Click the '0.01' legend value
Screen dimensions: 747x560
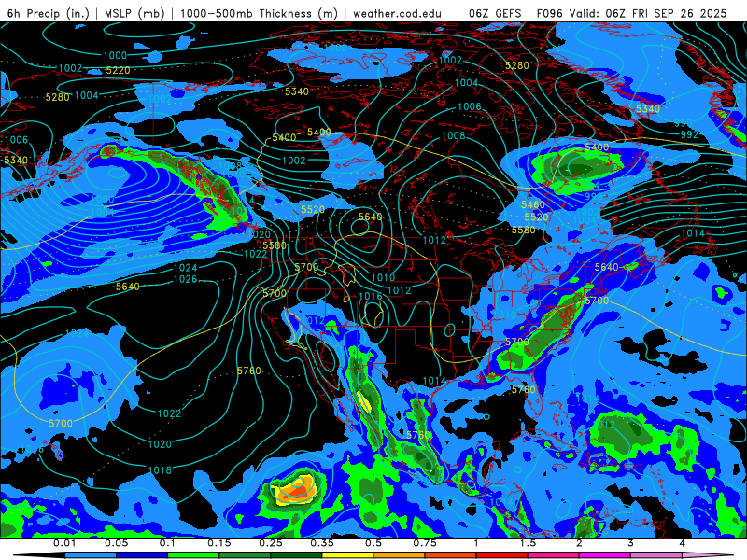64,543
